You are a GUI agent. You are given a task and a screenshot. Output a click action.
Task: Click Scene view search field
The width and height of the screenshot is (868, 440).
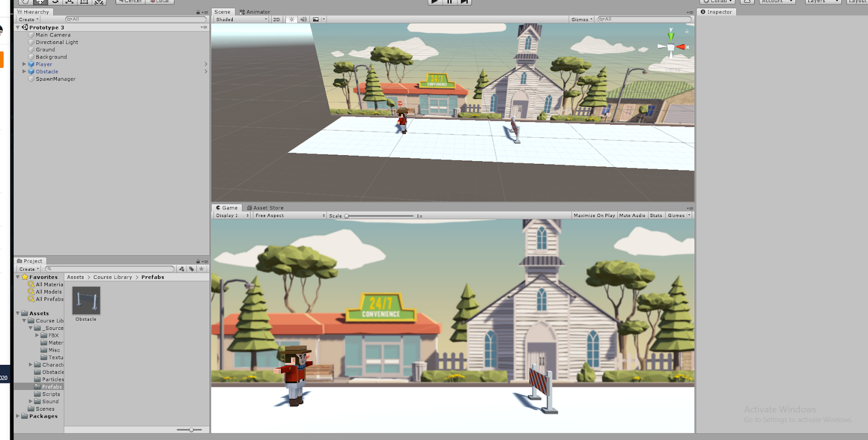click(644, 19)
